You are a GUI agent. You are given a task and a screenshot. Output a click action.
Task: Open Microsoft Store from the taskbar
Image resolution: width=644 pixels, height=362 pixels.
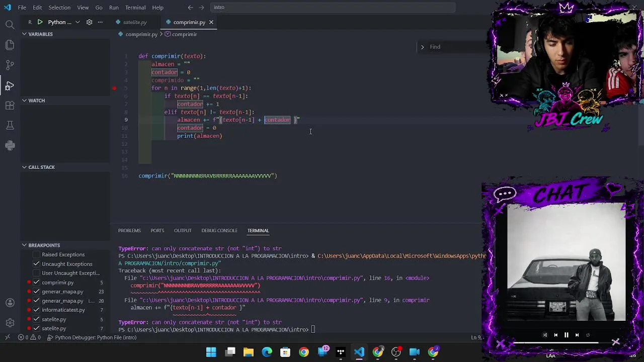pyautogui.click(x=285, y=352)
